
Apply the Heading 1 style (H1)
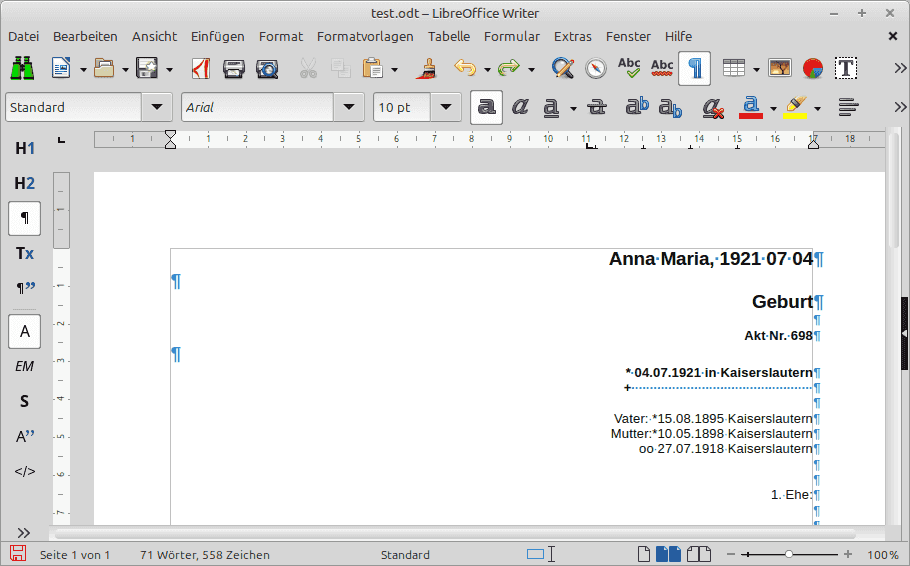pos(25,148)
